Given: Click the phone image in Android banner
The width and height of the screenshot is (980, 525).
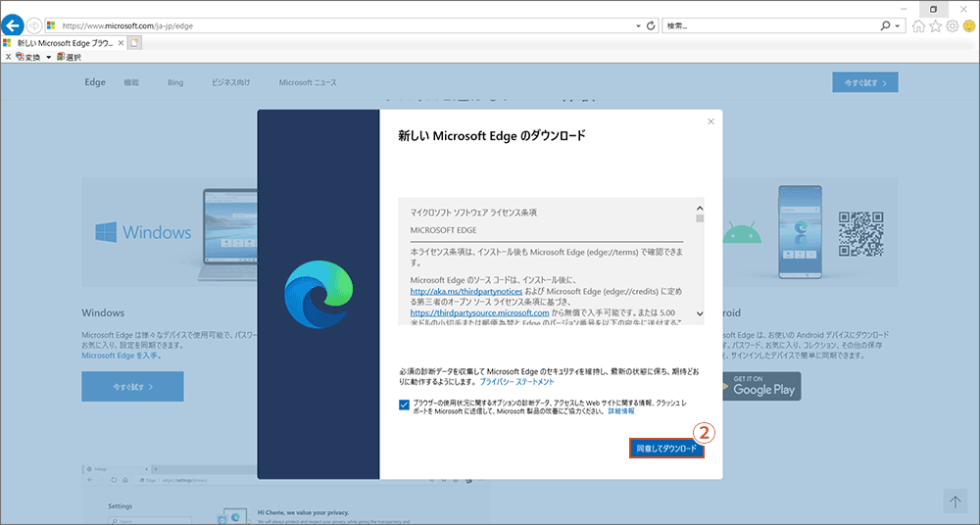Looking at the screenshot, I should [800, 232].
